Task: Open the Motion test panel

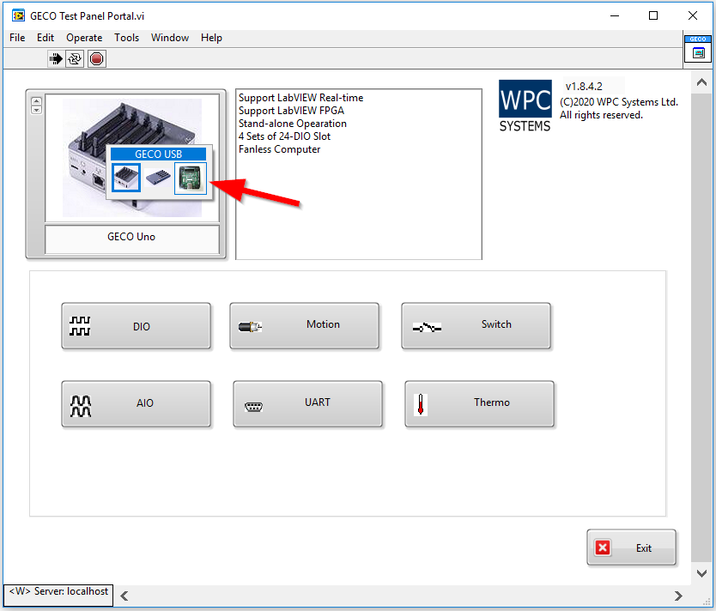Action: (304, 326)
